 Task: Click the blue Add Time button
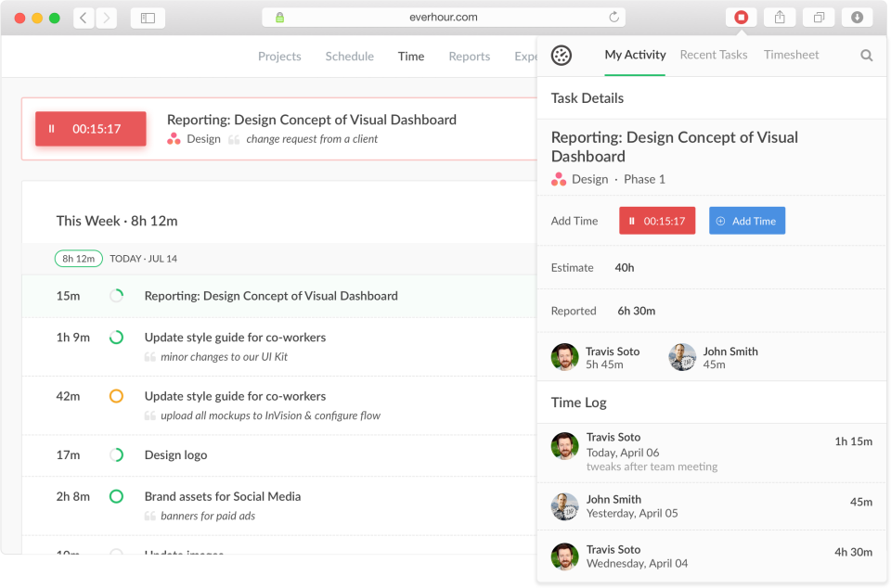pos(746,221)
